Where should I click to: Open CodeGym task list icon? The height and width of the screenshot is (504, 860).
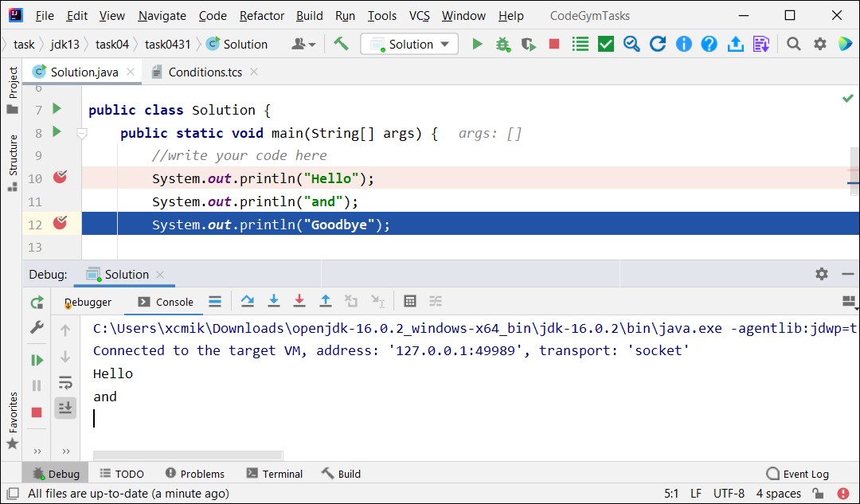click(580, 44)
